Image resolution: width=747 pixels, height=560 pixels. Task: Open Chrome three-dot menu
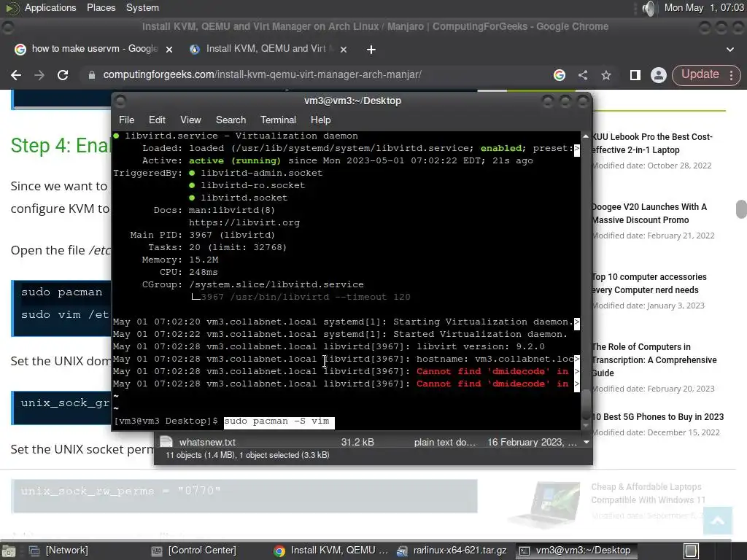click(x=731, y=75)
